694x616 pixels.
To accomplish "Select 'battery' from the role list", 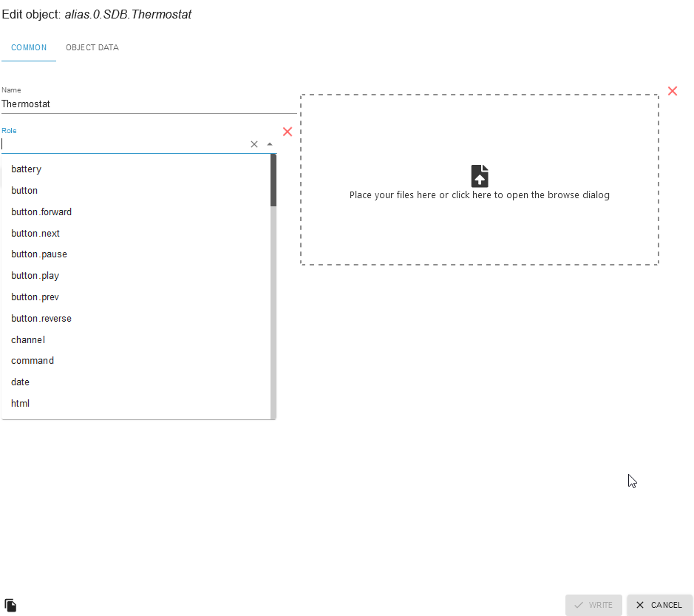I will tap(27, 169).
